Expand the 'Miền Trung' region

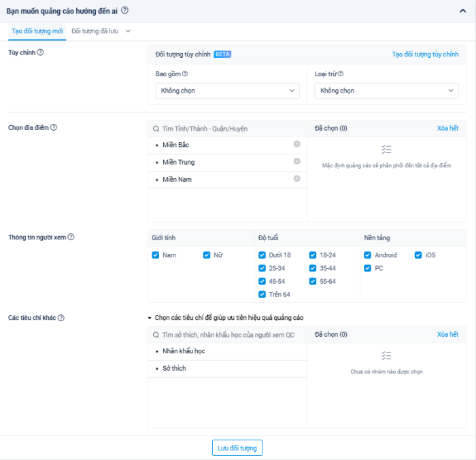pyautogui.click(x=157, y=163)
